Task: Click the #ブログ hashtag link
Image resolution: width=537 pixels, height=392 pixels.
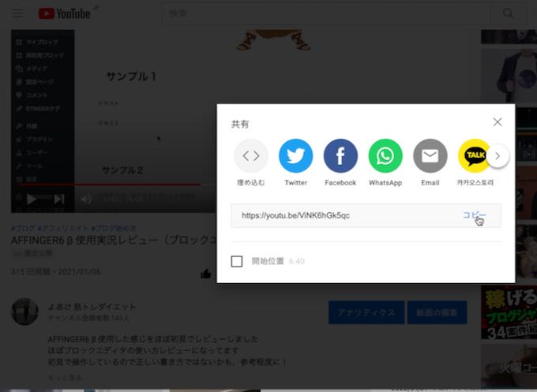Action: click(x=23, y=228)
